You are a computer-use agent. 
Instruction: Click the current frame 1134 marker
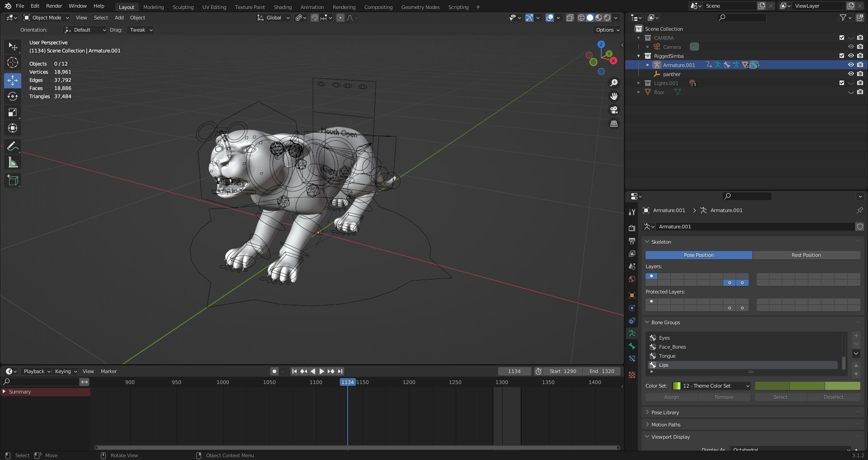(347, 382)
